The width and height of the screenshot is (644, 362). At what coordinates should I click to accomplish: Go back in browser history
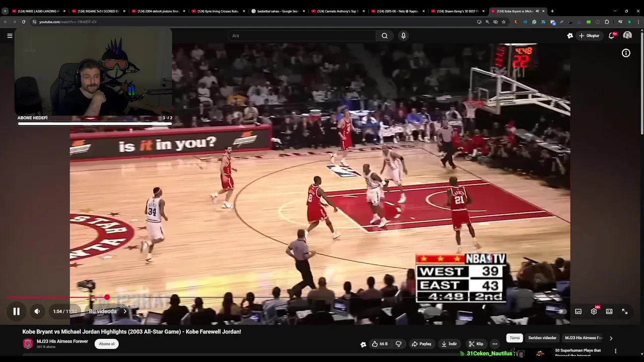point(6,22)
